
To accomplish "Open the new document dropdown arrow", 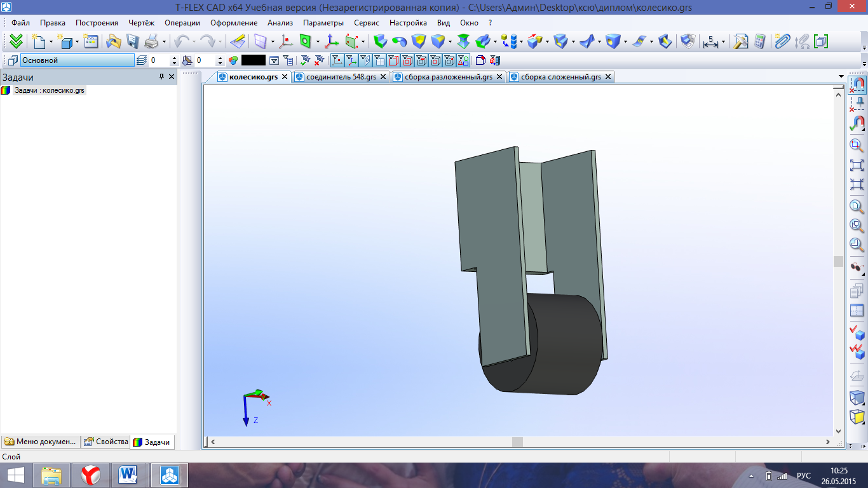I will tap(51, 42).
